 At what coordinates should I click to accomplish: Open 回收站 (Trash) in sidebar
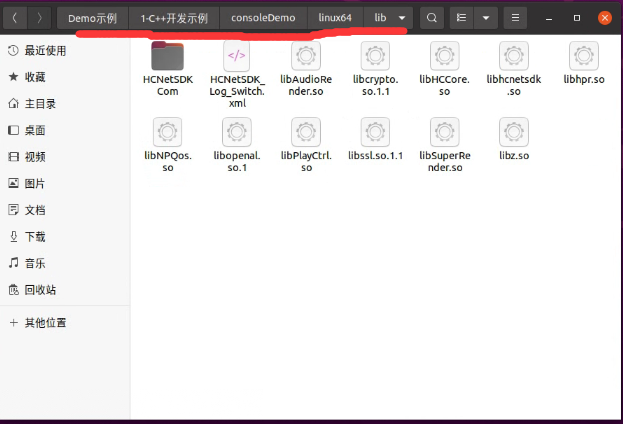coord(65,290)
